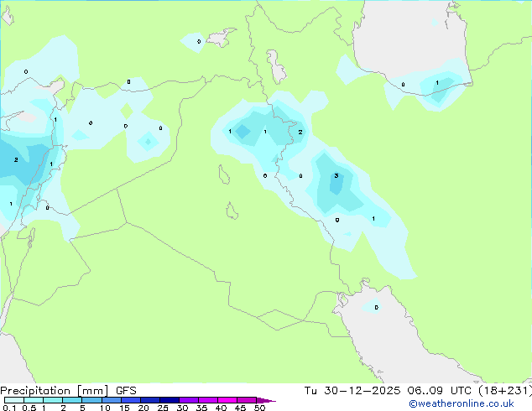This screenshot has height=411, width=532.
Task: Choose the 20–25 mm dark blue swatch
Action: [x=149, y=400]
